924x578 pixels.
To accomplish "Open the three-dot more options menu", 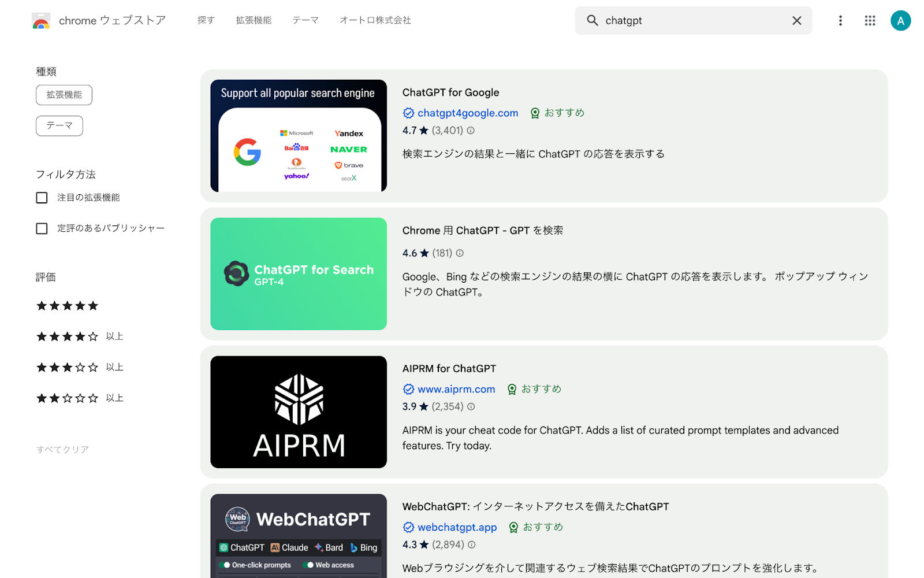I will [840, 20].
